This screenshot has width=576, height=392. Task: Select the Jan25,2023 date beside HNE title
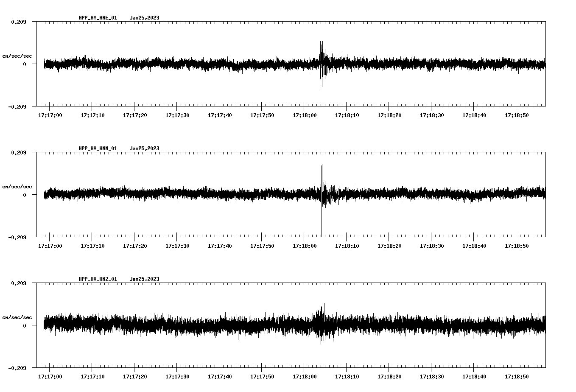145,18
